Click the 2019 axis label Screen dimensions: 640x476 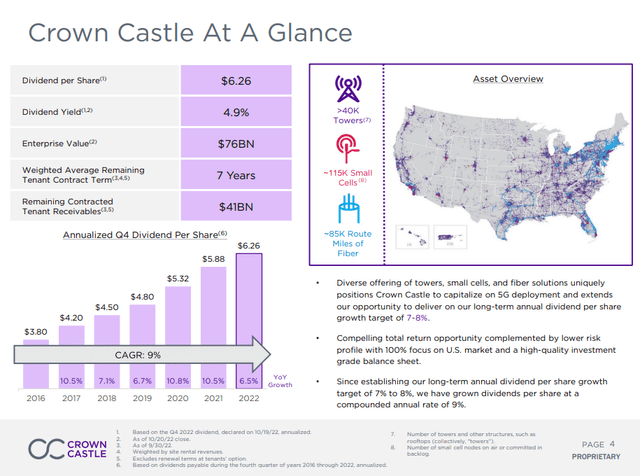[142, 398]
